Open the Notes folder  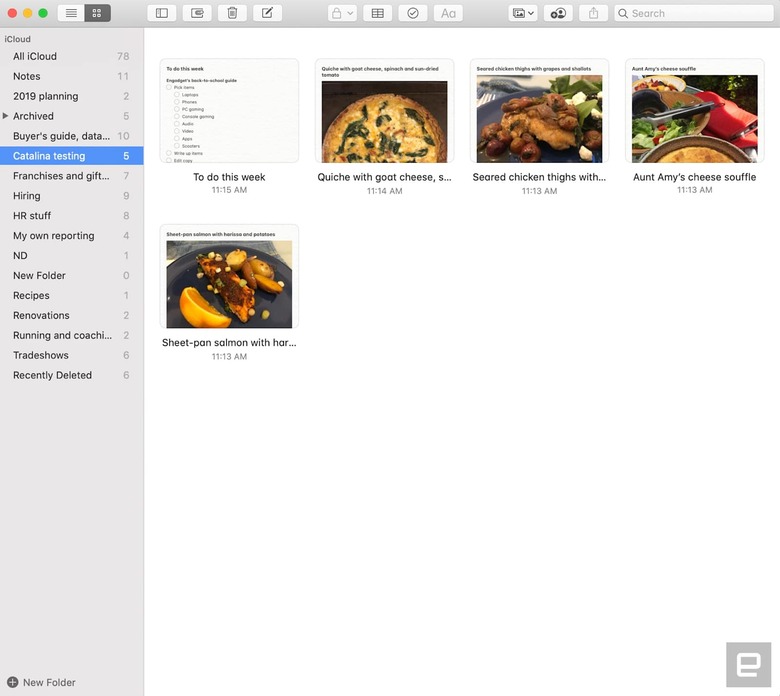click(x=72, y=76)
